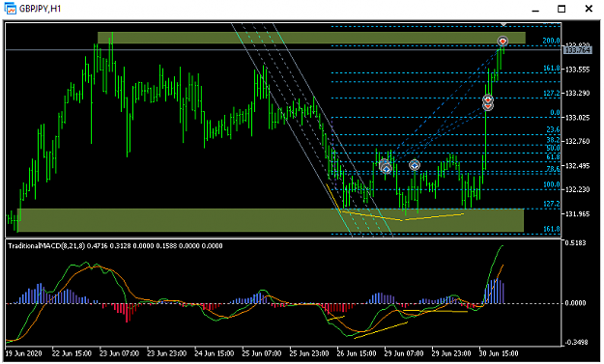The width and height of the screenshot is (604, 364).
Task: Click the 133.025 price scale value
Action: point(577,118)
